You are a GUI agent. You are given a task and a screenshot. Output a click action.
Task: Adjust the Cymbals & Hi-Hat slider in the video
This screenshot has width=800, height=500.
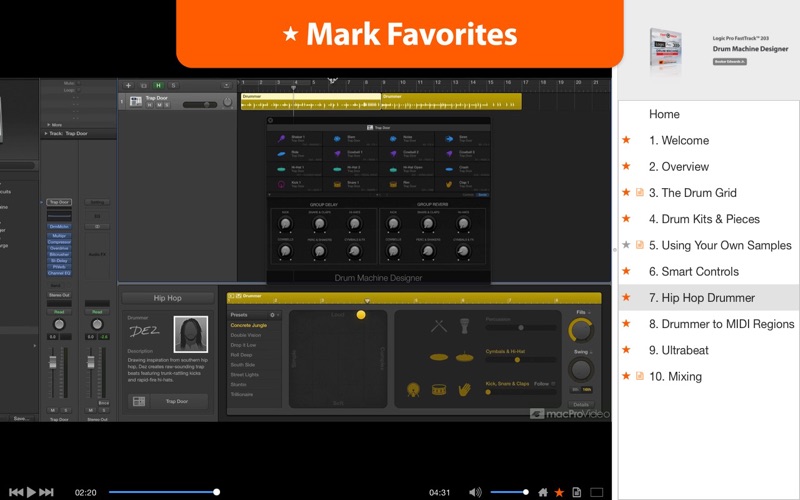(517, 360)
